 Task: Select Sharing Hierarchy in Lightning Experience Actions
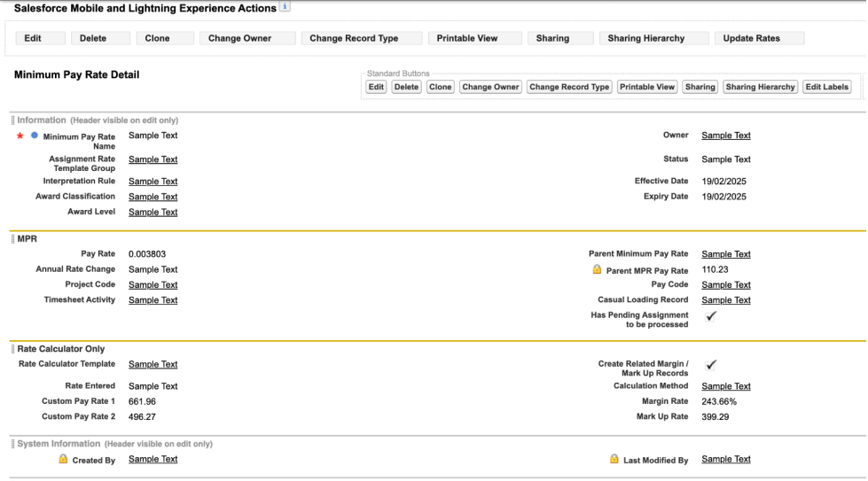(653, 38)
